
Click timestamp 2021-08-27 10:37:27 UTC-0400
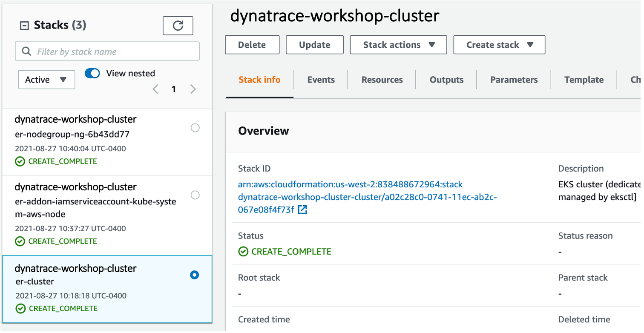click(70, 229)
